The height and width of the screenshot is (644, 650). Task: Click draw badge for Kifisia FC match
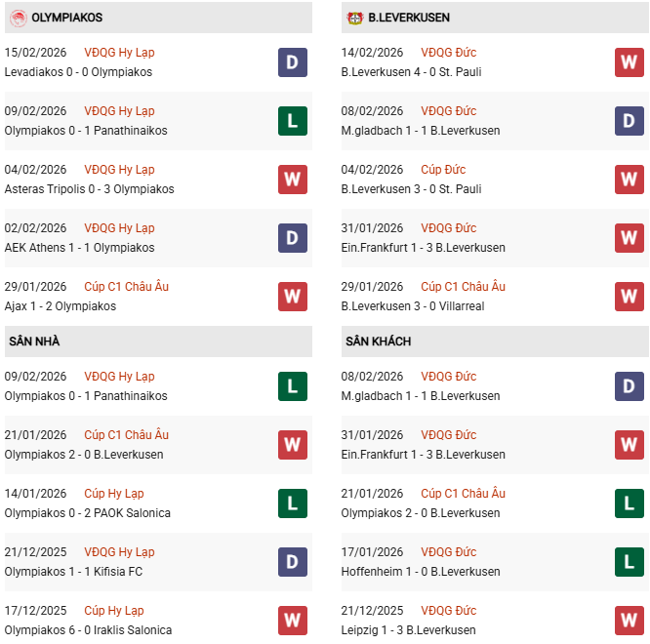[293, 562]
